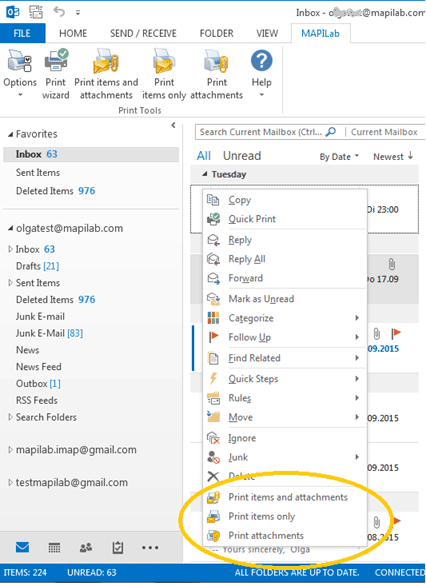
Task: Open the Current Mailbox scope dropdown
Action: coord(385,132)
